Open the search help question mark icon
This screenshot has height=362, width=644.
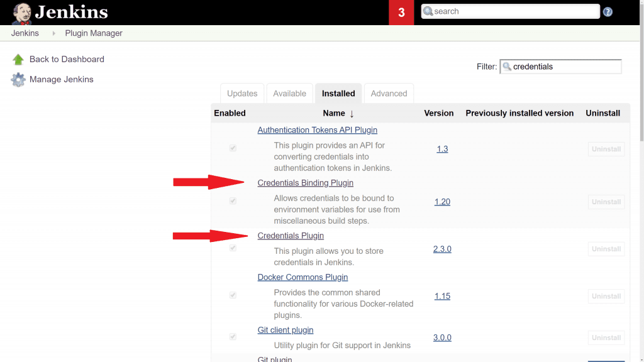coord(608,12)
